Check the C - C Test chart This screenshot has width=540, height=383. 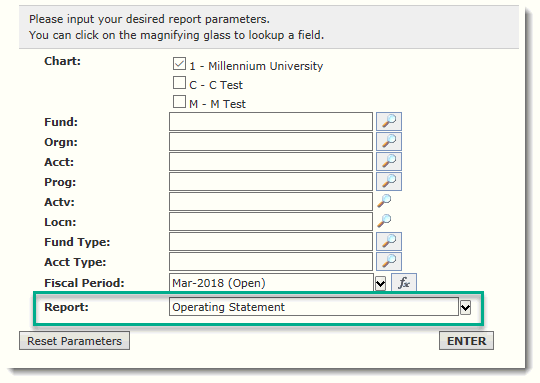(179, 83)
